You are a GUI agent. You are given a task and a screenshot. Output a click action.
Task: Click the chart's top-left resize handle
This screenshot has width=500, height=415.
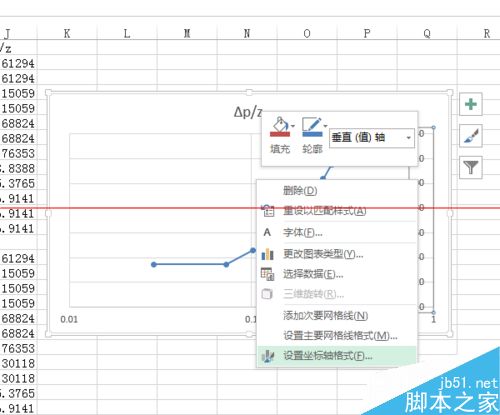click(48, 92)
